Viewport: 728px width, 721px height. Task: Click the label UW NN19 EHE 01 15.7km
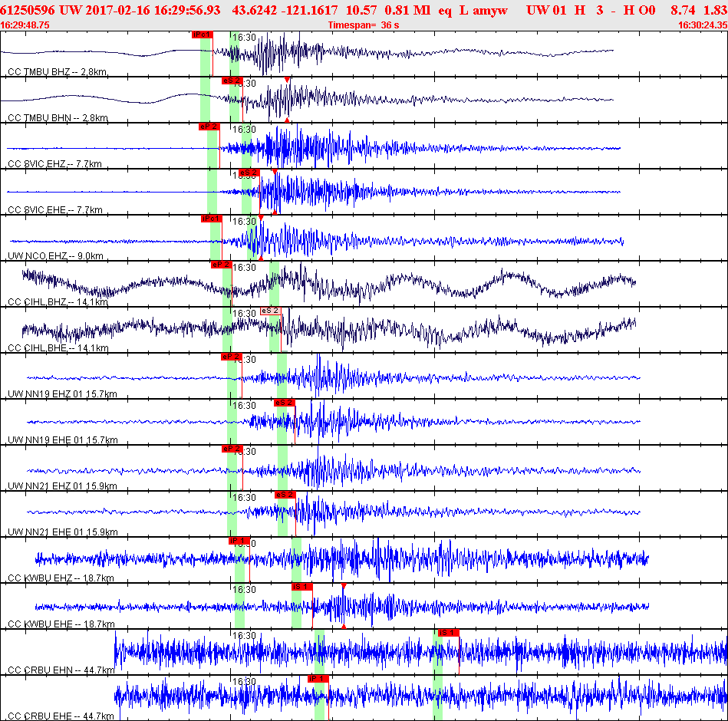[x=63, y=440]
